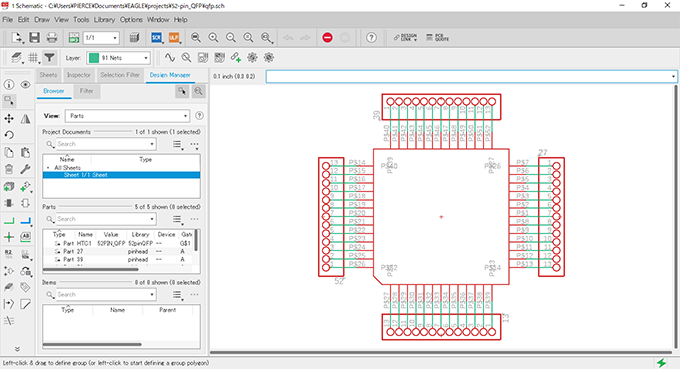Select the blue Bus draw tool
The height and width of the screenshot is (369, 680).
tap(26, 221)
